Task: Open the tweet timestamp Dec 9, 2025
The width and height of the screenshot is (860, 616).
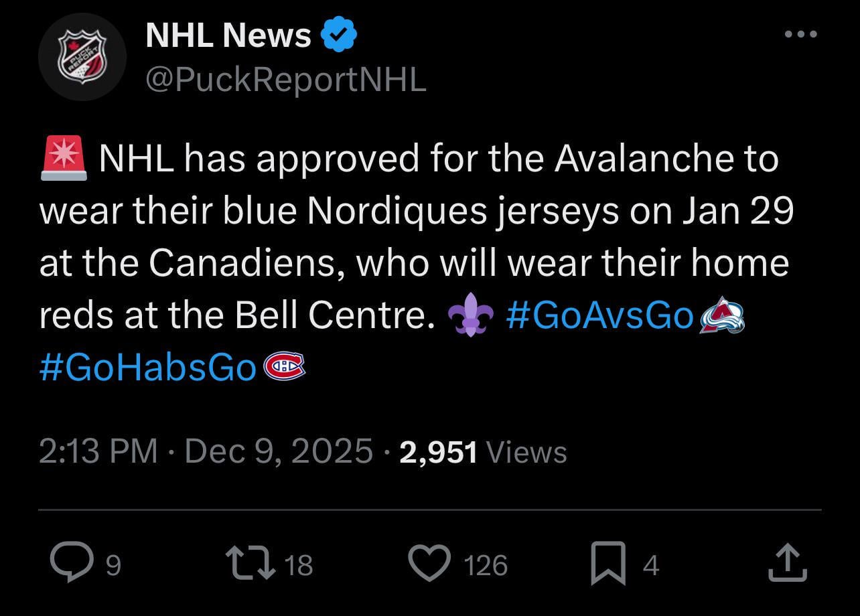Action: click(275, 451)
